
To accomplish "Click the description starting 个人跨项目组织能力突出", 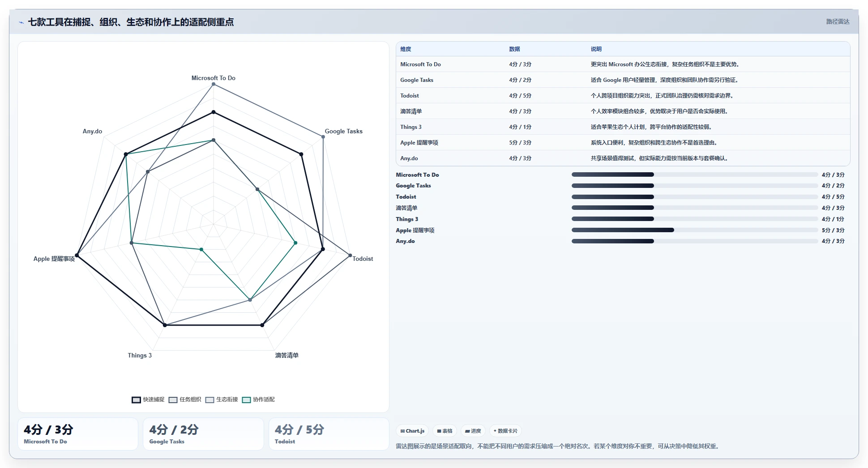I will [x=663, y=96].
